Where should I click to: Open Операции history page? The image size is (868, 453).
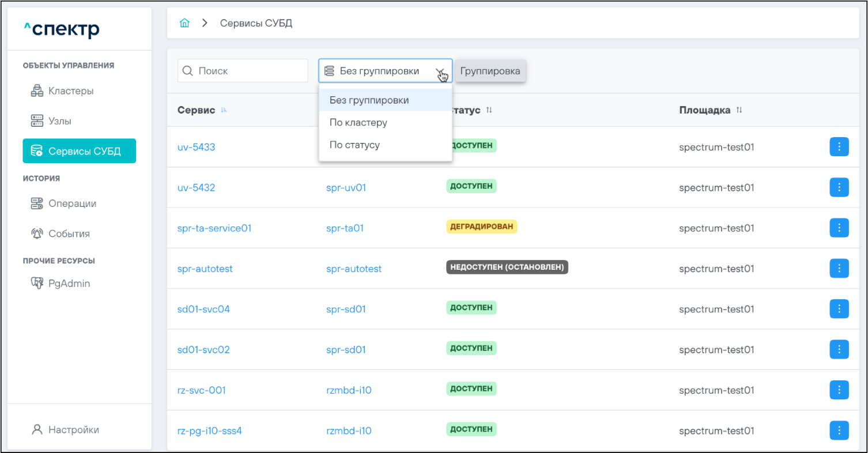coord(71,203)
